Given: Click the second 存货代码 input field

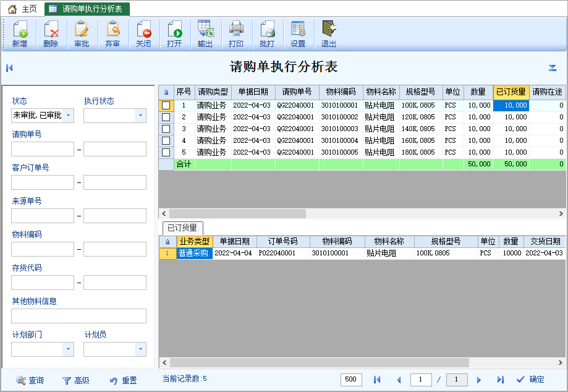Looking at the screenshot, I should tap(115, 282).
